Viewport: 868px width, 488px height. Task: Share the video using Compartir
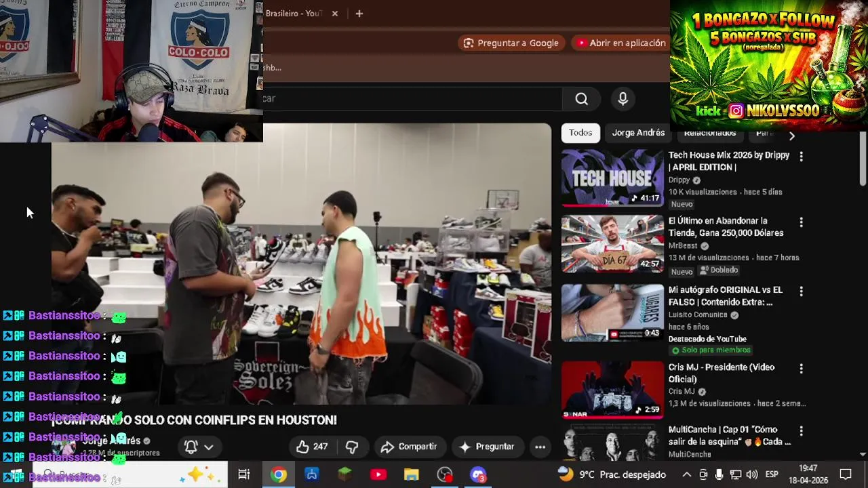pyautogui.click(x=409, y=447)
